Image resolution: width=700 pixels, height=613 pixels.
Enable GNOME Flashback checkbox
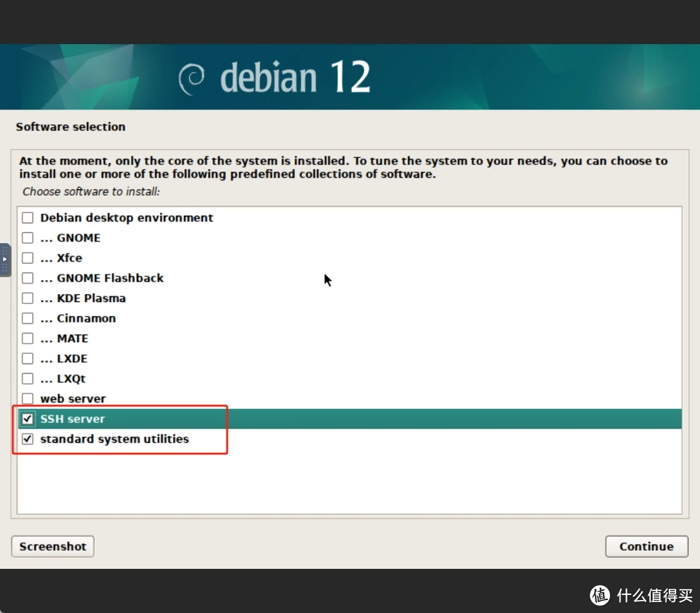(x=28, y=278)
